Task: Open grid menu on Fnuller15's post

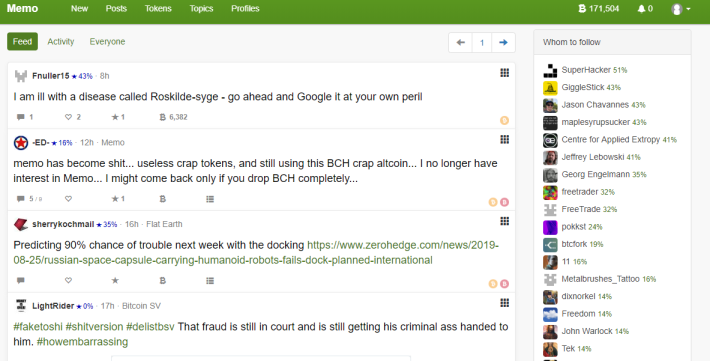Action: tap(504, 73)
